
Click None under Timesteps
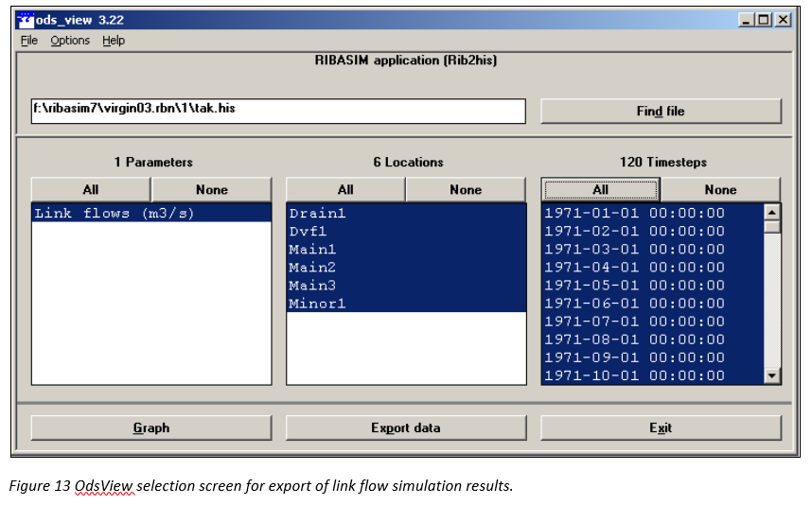coord(720,190)
